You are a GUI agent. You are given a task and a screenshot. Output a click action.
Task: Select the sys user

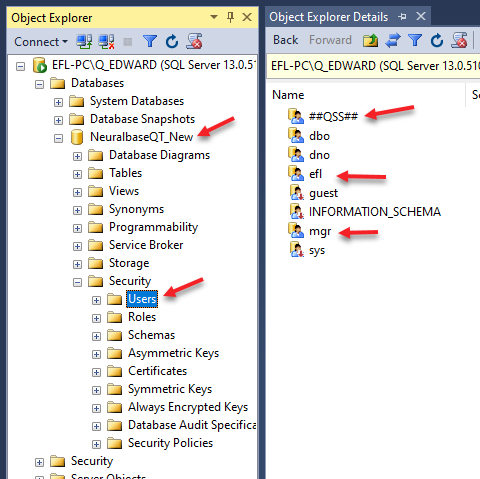[317, 250]
